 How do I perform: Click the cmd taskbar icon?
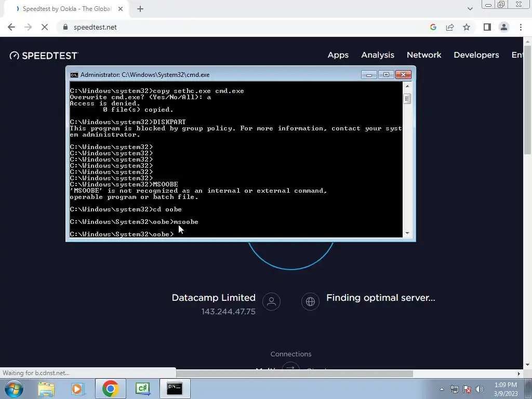tap(175, 389)
